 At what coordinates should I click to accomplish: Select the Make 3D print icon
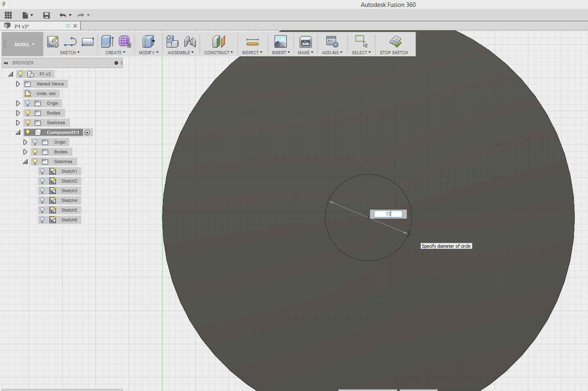pos(306,41)
